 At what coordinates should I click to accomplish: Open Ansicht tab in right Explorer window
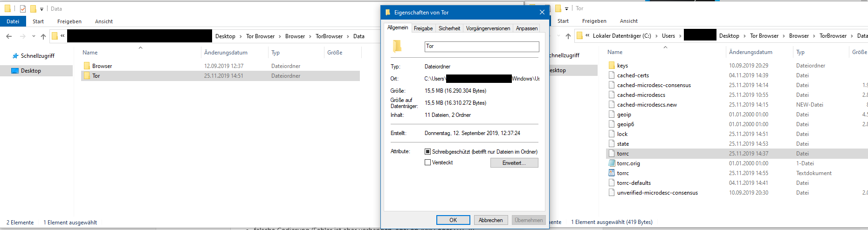click(629, 21)
